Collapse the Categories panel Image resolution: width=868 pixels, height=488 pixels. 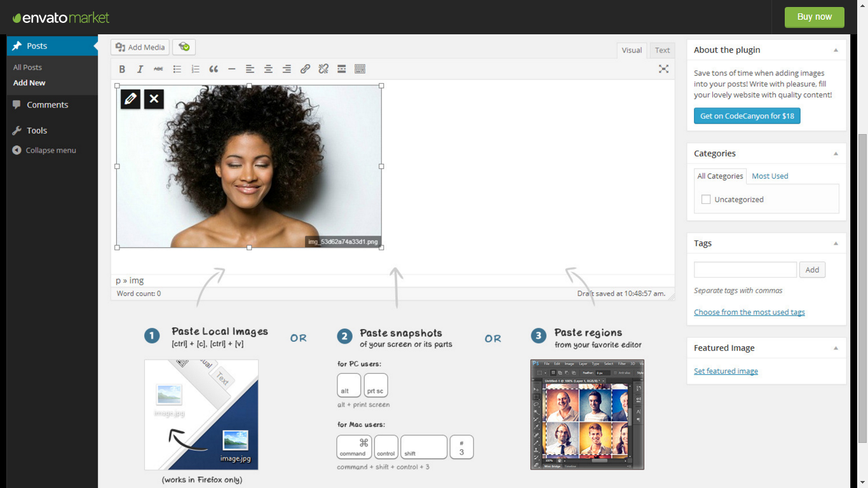click(836, 154)
